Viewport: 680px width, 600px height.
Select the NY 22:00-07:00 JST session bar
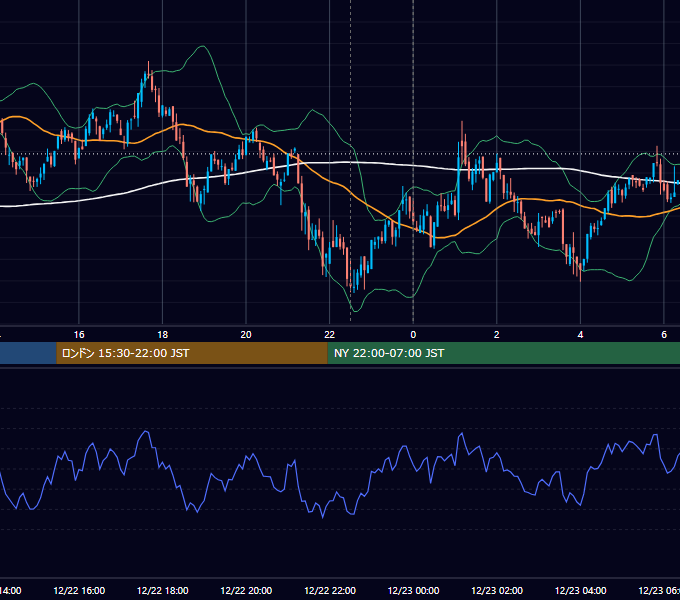[503, 353]
